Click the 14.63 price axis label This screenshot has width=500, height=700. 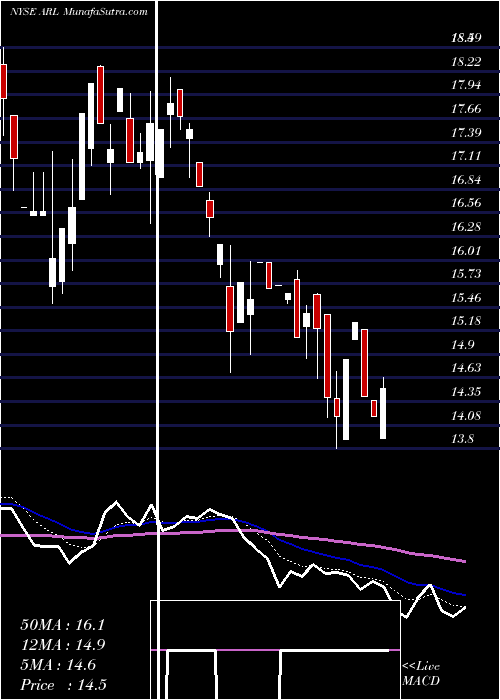click(466, 368)
